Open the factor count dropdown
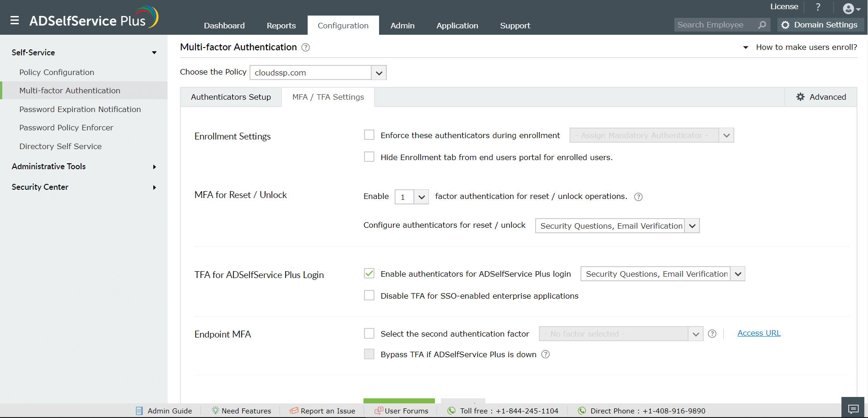The height and width of the screenshot is (418, 868). (412, 197)
